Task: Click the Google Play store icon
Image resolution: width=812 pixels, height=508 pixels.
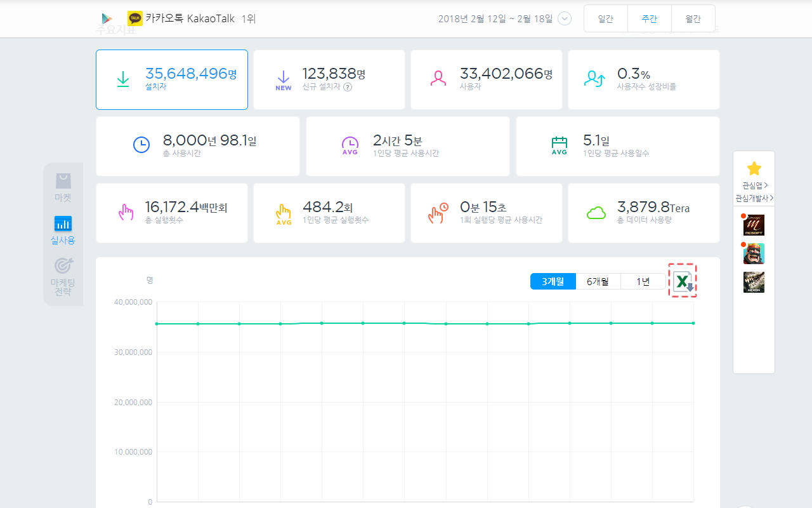Action: pos(107,18)
